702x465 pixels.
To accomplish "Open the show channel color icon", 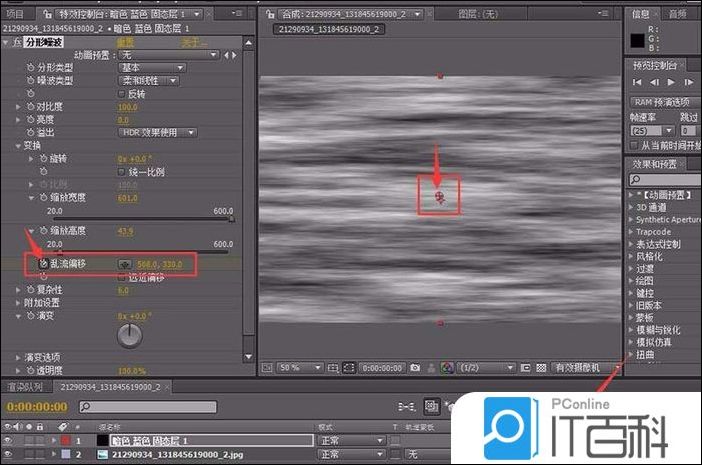I will pyautogui.click(x=446, y=368).
